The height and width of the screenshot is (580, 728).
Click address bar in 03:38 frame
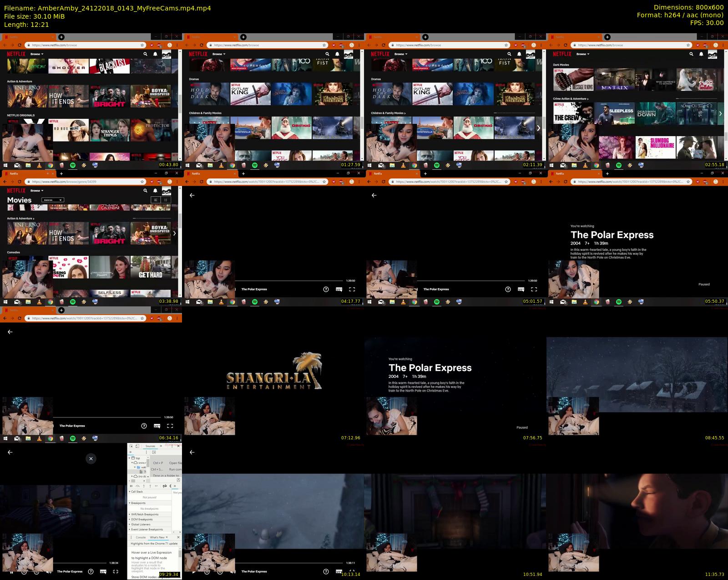[x=86, y=182]
